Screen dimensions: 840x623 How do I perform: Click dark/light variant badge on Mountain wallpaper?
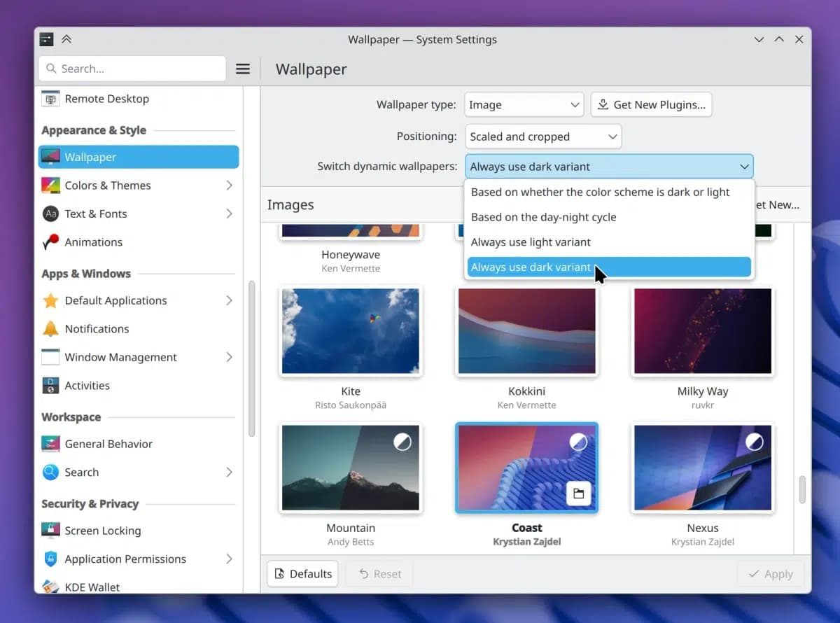(402, 442)
